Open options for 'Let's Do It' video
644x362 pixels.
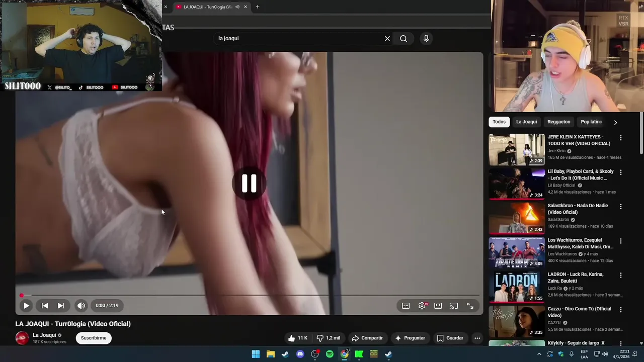(x=620, y=172)
